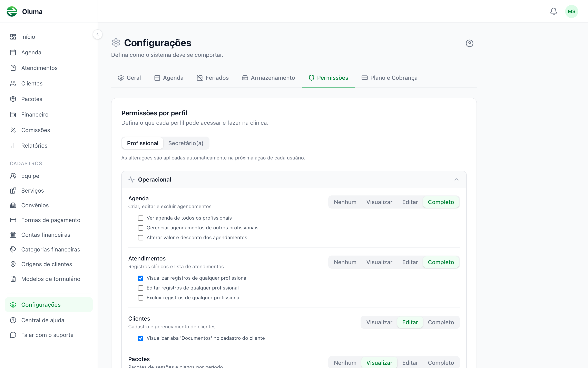588x368 pixels.
Task: Select Editar for Clientes permission
Action: (x=410, y=322)
